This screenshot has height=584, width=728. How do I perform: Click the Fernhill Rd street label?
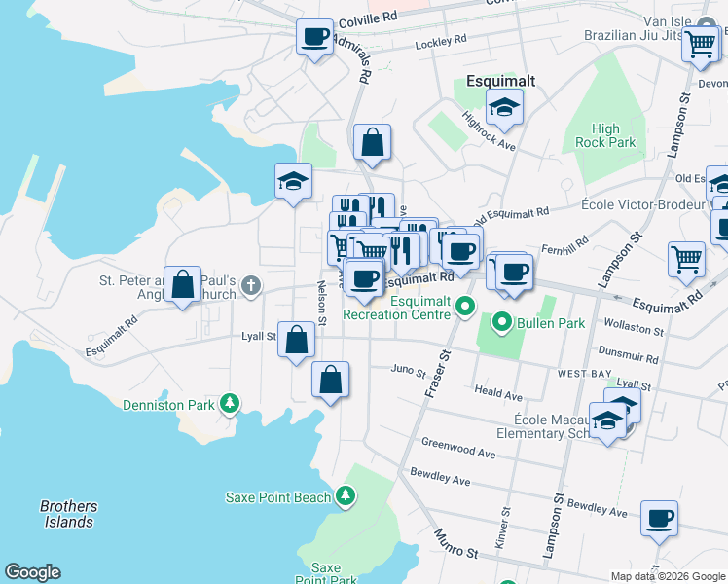click(x=565, y=245)
